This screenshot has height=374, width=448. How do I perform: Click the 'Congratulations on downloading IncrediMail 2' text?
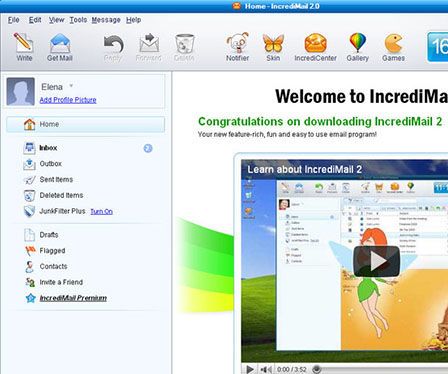[320, 121]
